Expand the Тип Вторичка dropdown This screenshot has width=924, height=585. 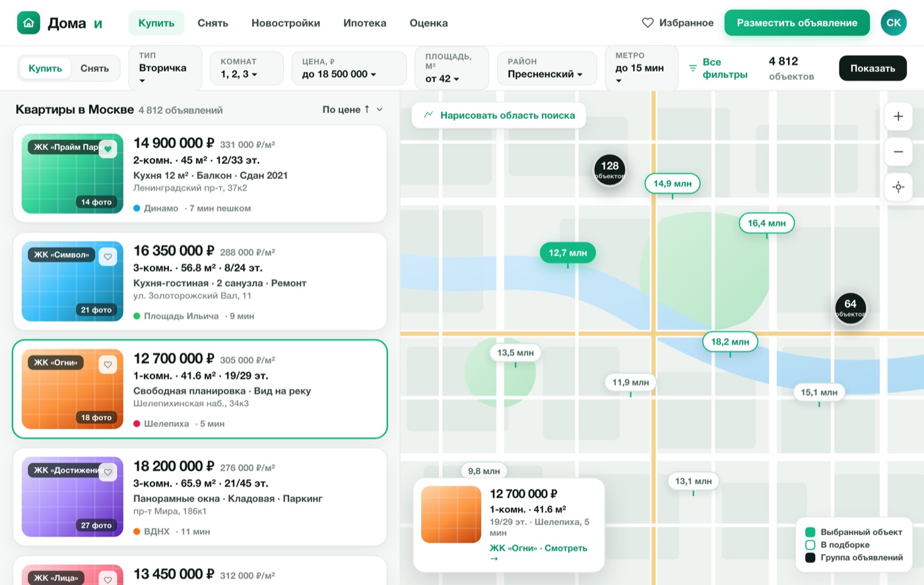point(165,68)
